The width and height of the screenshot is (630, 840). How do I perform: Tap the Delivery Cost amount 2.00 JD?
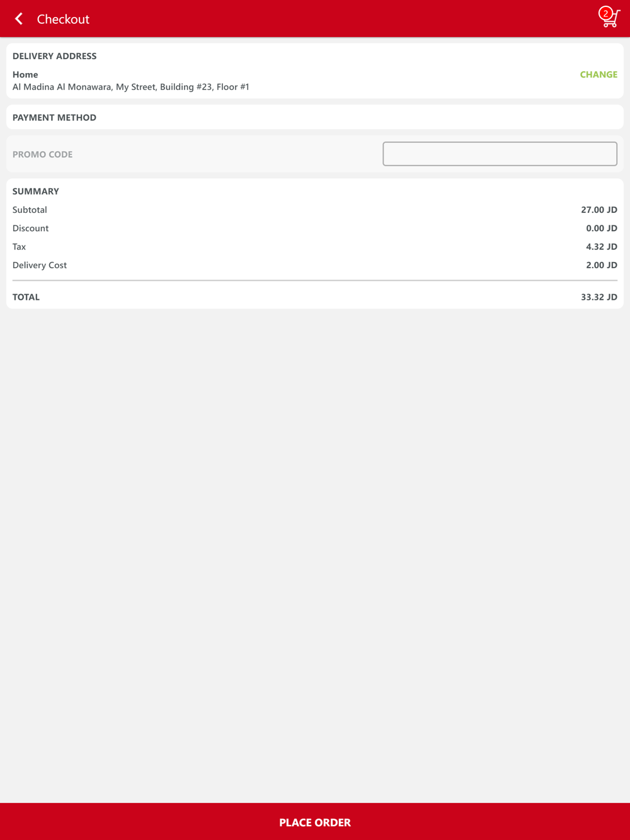(x=602, y=265)
